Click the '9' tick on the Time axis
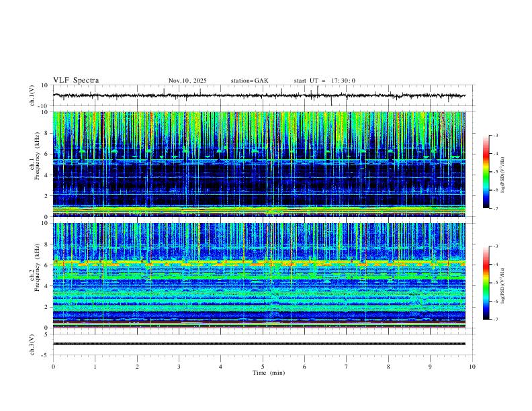This screenshot has width=532, height=411. (x=430, y=367)
